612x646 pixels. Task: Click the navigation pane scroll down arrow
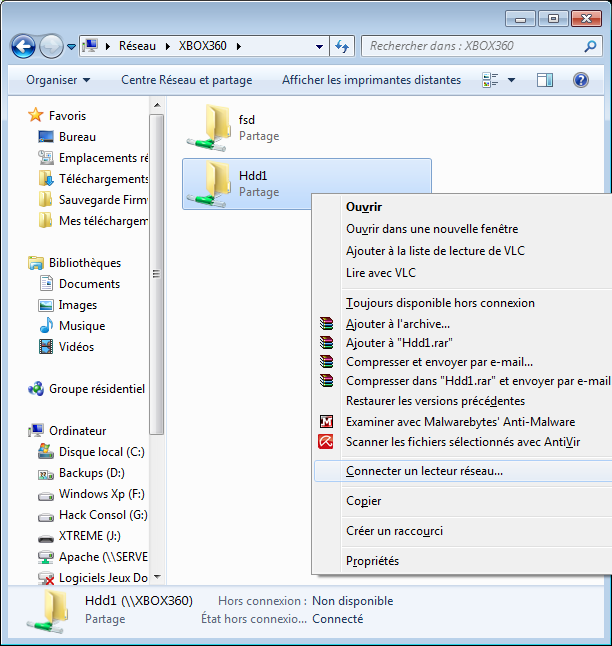pos(157,577)
